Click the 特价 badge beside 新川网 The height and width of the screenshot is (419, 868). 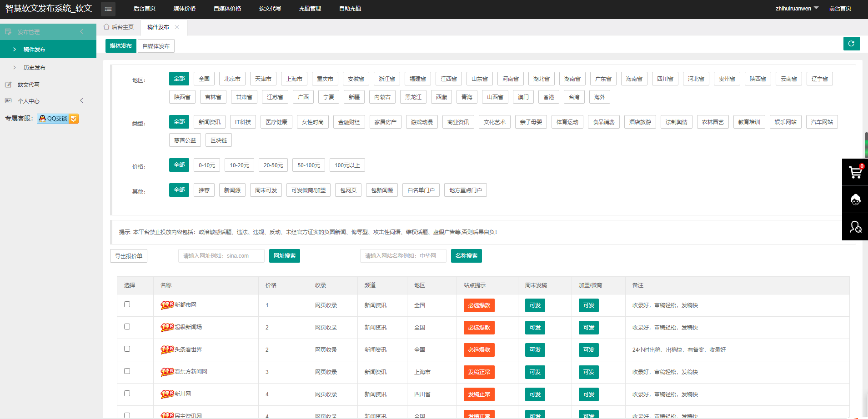point(167,394)
